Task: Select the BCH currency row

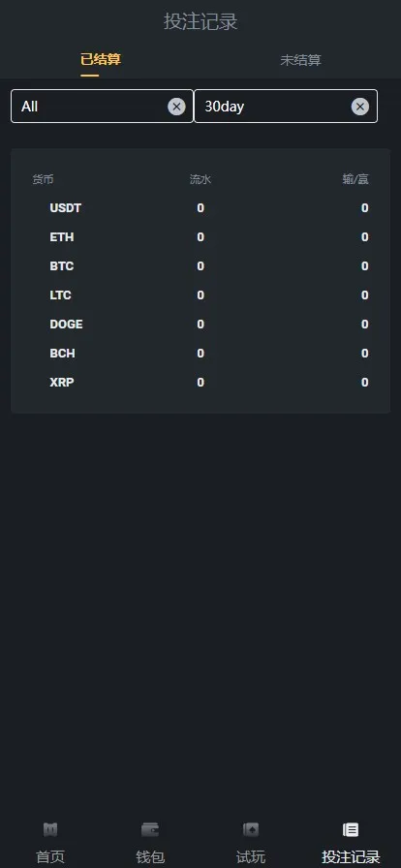Action: coord(200,354)
